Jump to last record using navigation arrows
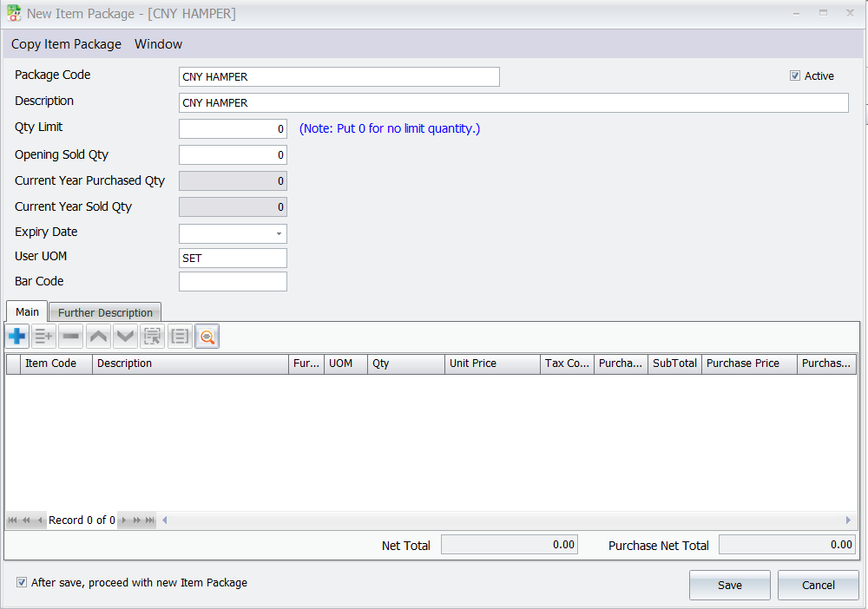 (x=148, y=520)
